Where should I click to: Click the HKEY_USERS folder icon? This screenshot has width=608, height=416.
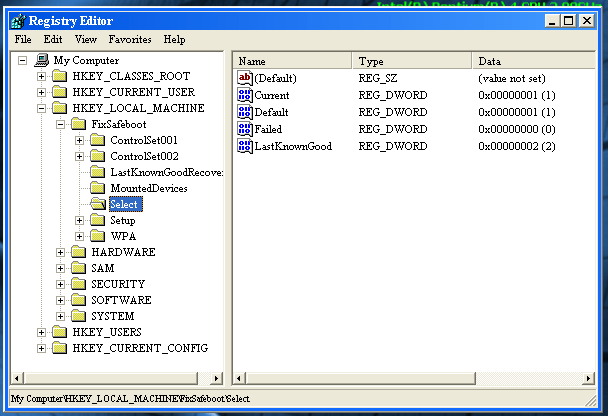point(60,332)
